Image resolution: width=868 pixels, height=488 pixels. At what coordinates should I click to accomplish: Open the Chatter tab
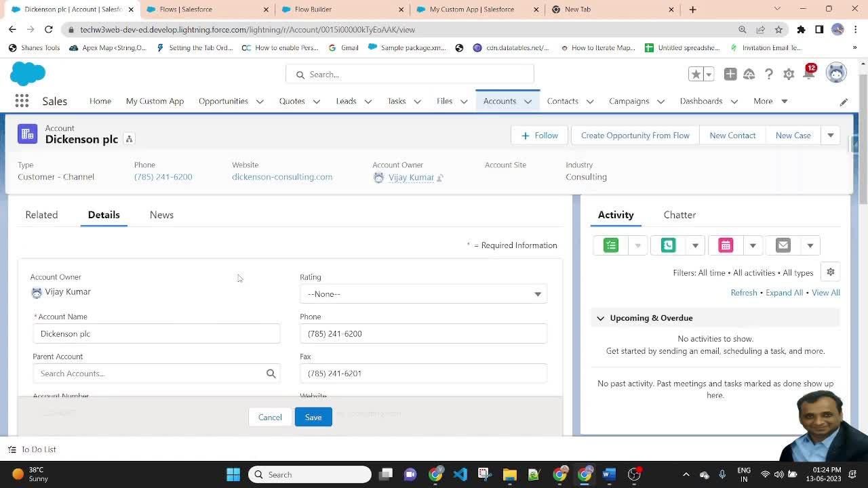679,215
